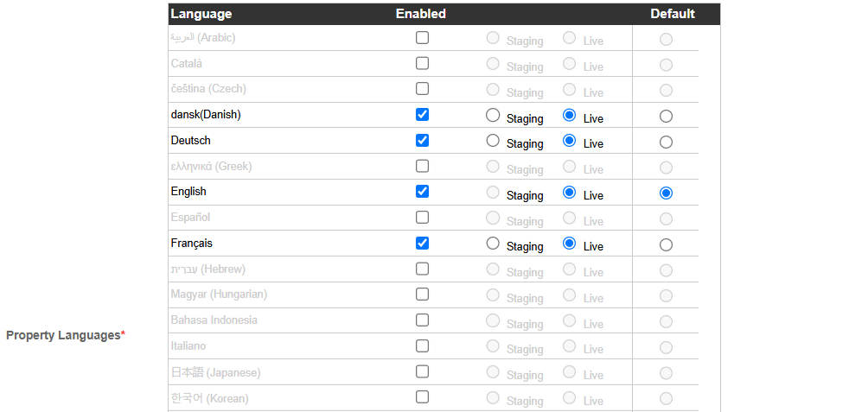Set Français as default language
The image size is (868, 412).
pos(666,245)
